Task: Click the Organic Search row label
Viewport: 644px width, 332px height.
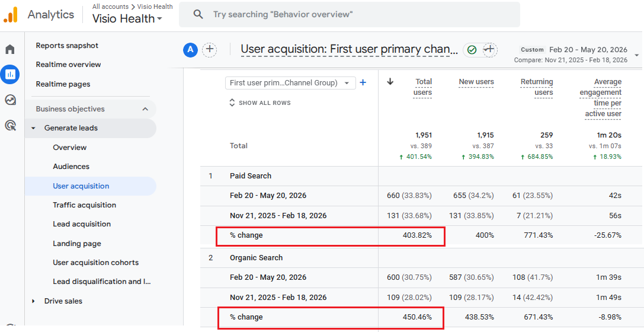Action: point(257,258)
